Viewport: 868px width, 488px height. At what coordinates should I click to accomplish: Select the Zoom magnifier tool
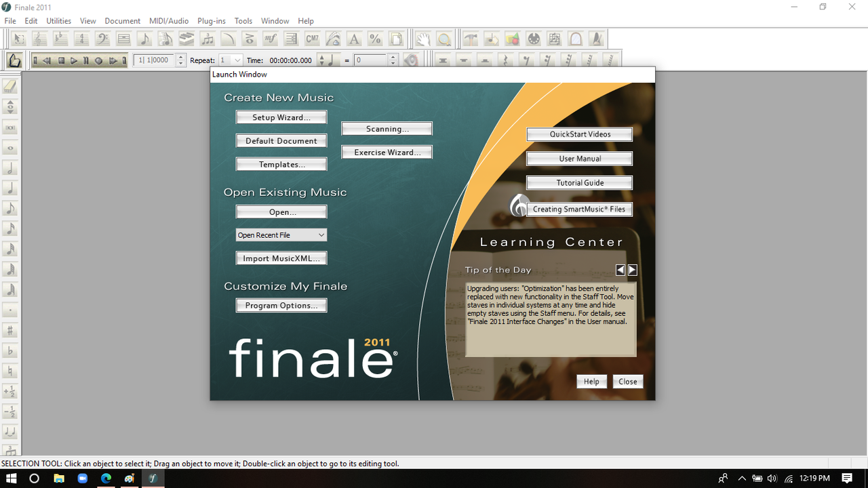pyautogui.click(x=444, y=39)
